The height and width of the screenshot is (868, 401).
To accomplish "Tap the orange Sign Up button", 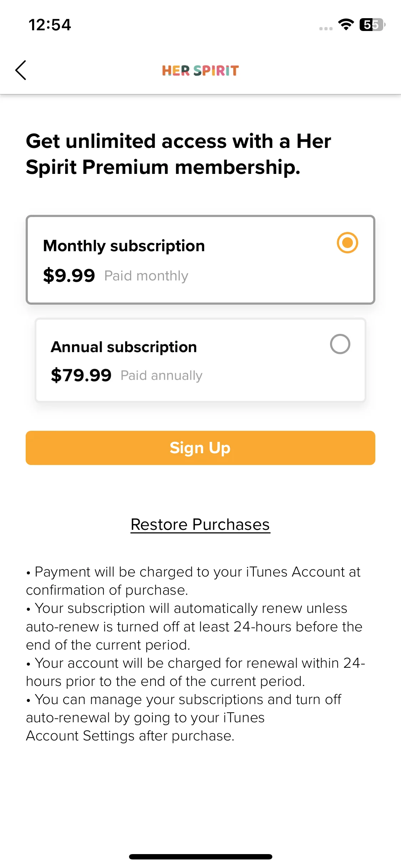I will 200,448.
